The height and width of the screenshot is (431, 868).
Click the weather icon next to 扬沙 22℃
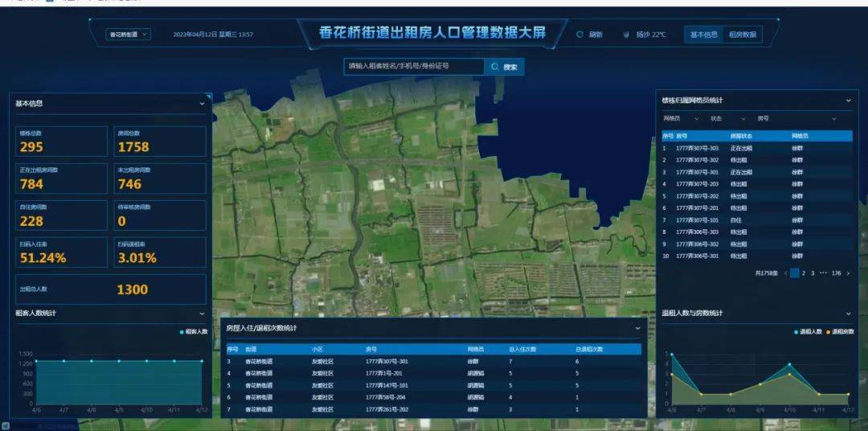[x=626, y=35]
